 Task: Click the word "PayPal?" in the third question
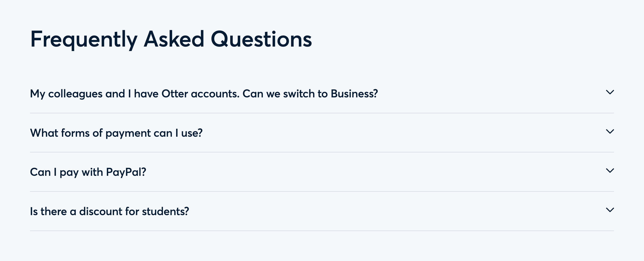(126, 172)
